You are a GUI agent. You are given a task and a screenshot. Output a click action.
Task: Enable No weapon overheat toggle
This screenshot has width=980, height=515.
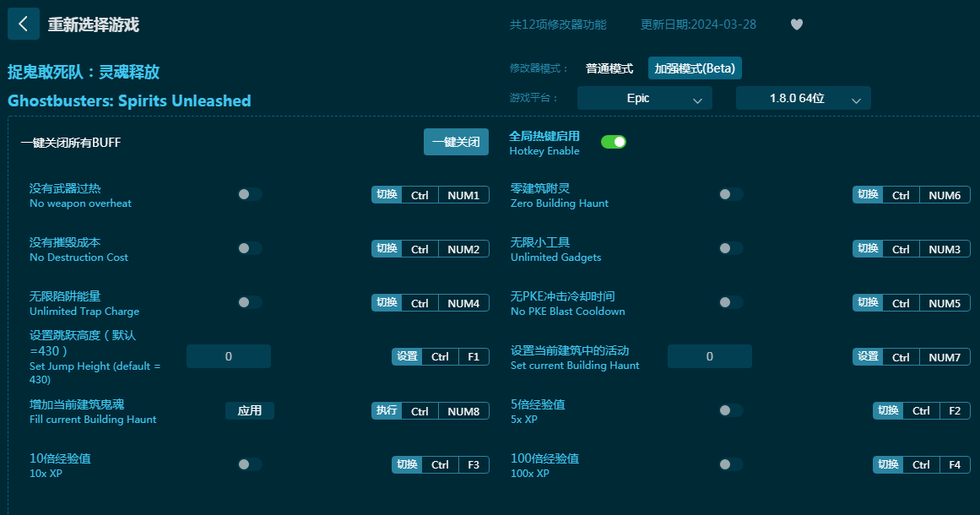(x=249, y=194)
